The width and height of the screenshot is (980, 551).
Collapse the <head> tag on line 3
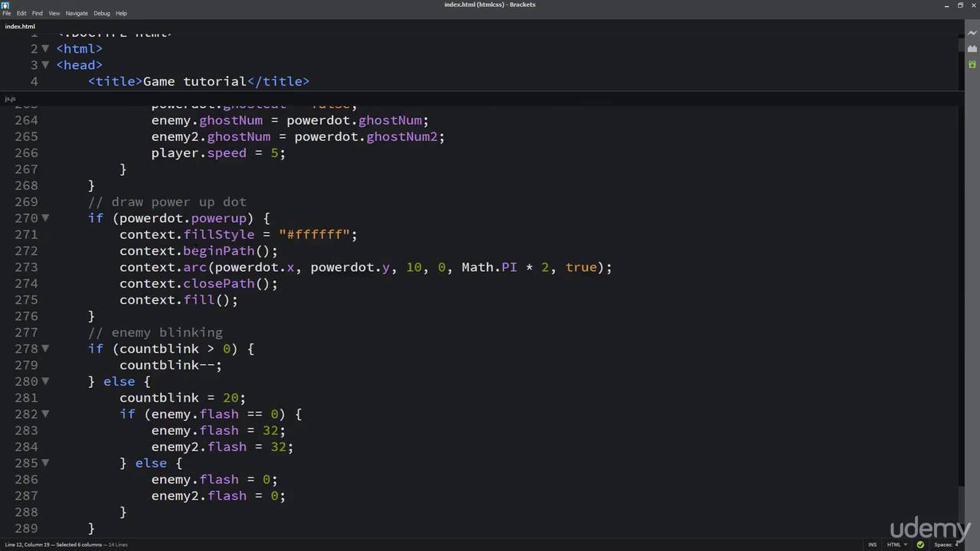[x=45, y=64]
